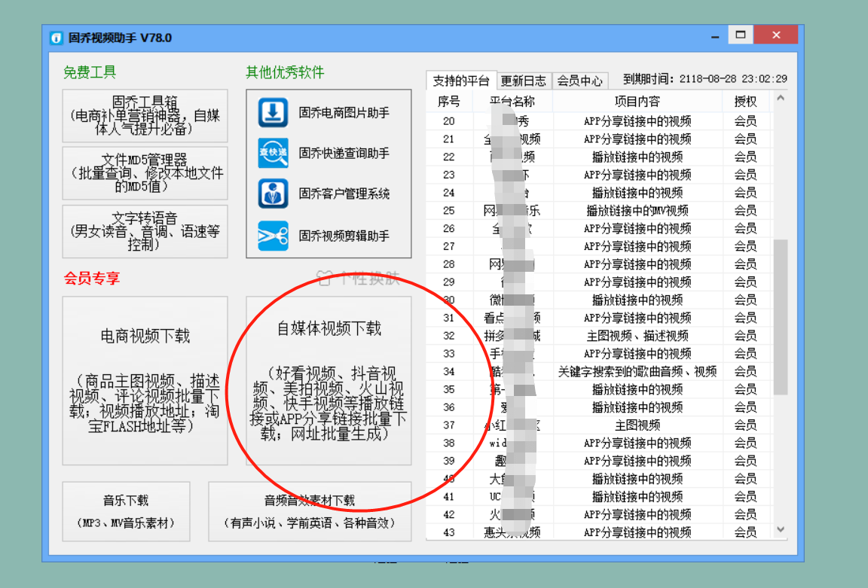
Task: Switch to the 会员中心 tab
Action: (x=579, y=81)
